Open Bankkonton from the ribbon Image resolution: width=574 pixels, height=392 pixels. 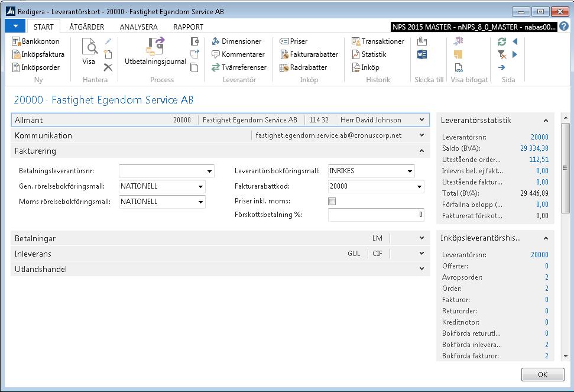[35, 41]
